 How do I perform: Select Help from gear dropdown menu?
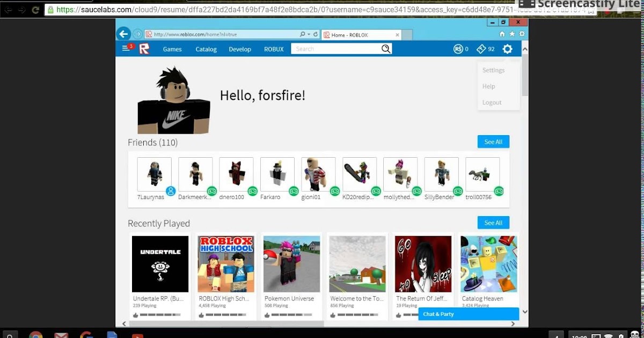click(488, 86)
